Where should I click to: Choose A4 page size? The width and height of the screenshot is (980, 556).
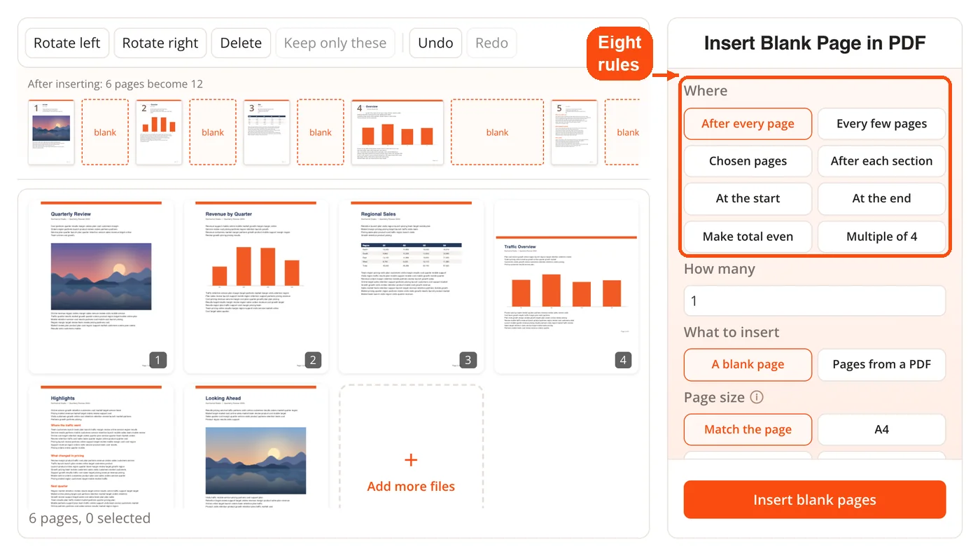(881, 430)
